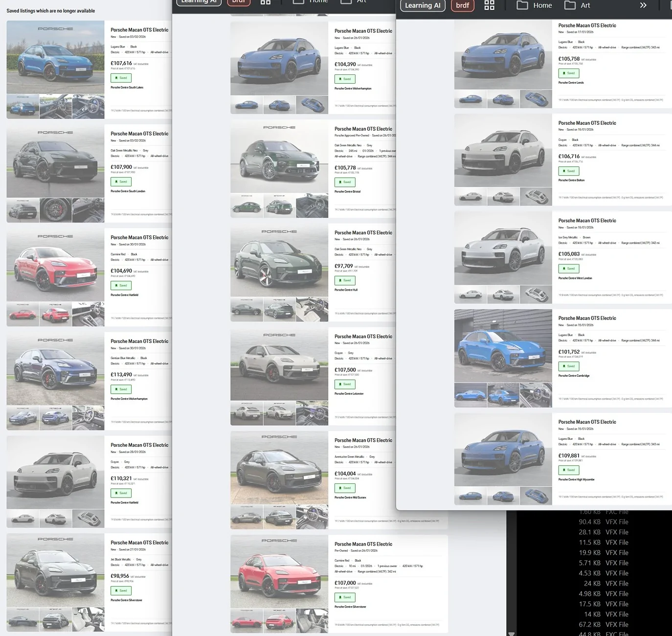672x636 pixels.
Task: Open the Porsche Centre Bolton dealer link
Action: pos(571,181)
